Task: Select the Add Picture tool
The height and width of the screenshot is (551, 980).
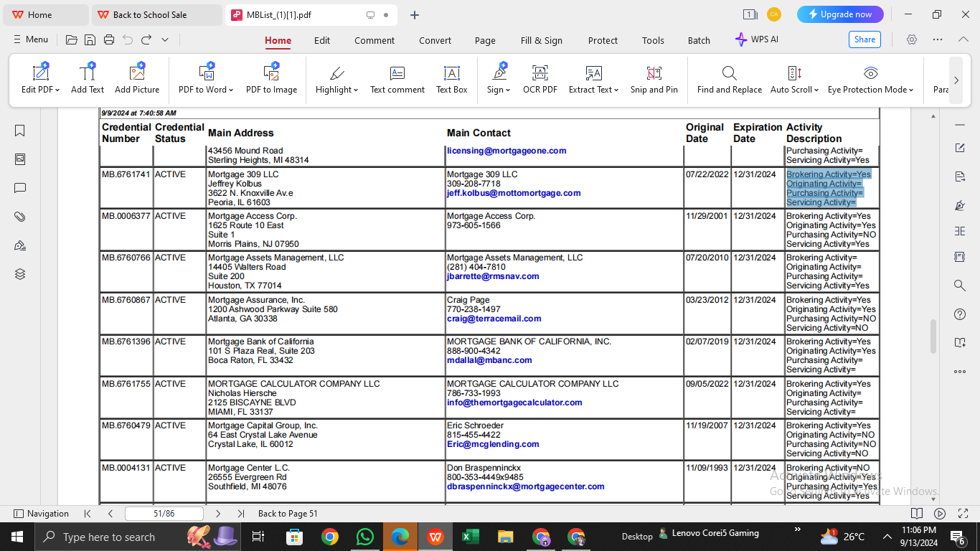Action: coord(137,79)
